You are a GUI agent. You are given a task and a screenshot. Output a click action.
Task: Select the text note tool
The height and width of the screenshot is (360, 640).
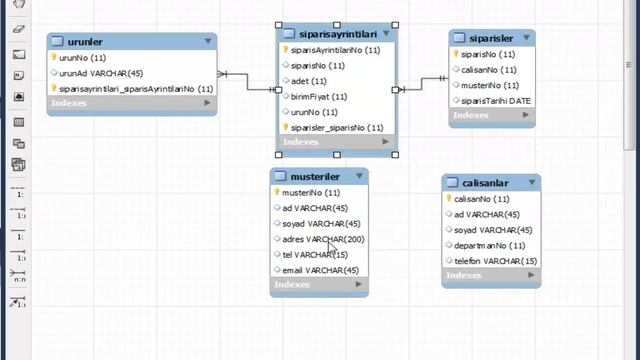[18, 76]
